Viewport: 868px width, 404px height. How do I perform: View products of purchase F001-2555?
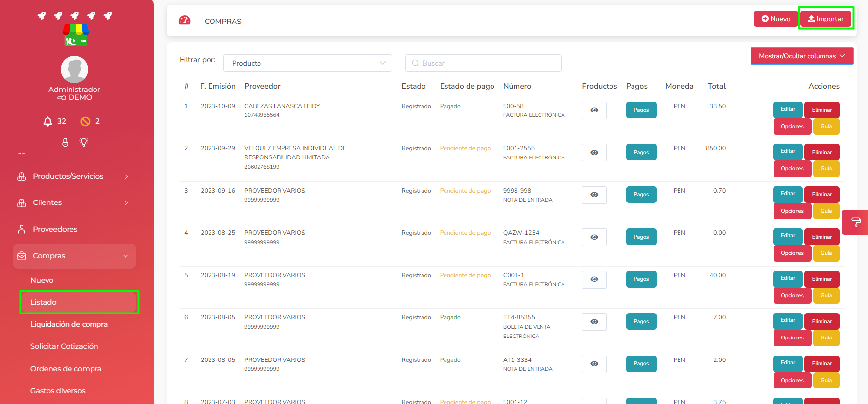click(x=594, y=153)
